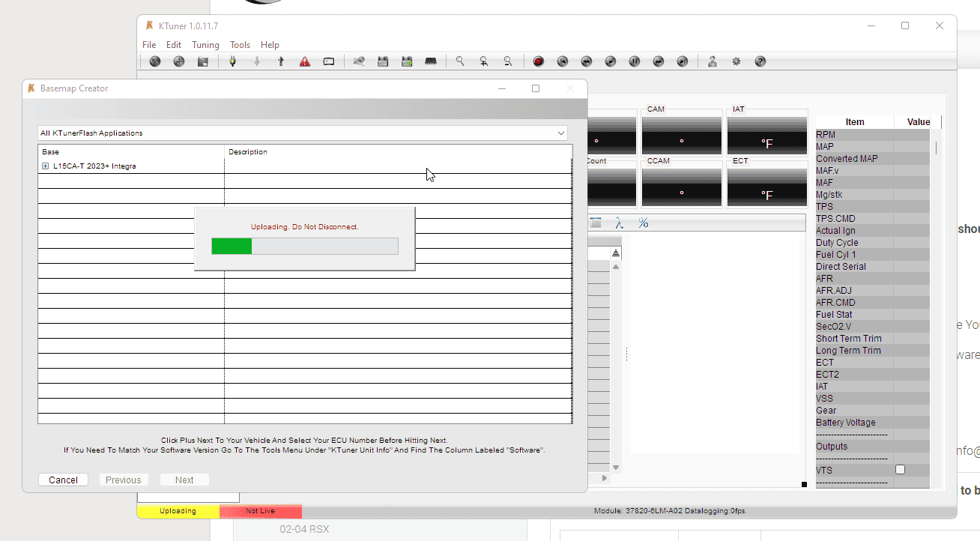Click the Cancel button in Basemap Creator
The height and width of the screenshot is (541, 980).
(x=63, y=480)
